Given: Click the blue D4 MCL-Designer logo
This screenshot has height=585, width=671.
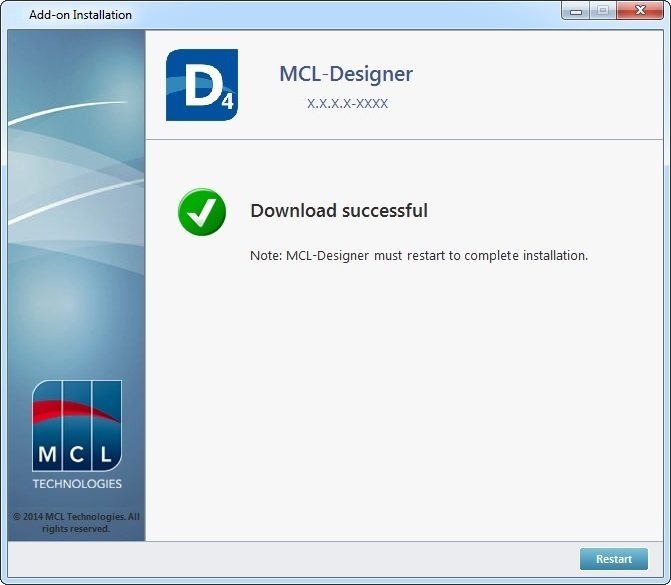Looking at the screenshot, I should [201, 85].
